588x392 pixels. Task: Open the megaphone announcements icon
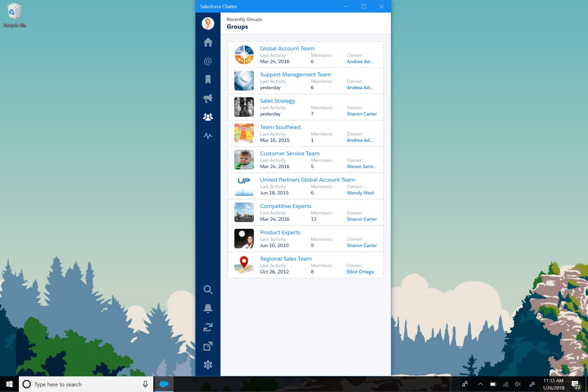point(208,98)
